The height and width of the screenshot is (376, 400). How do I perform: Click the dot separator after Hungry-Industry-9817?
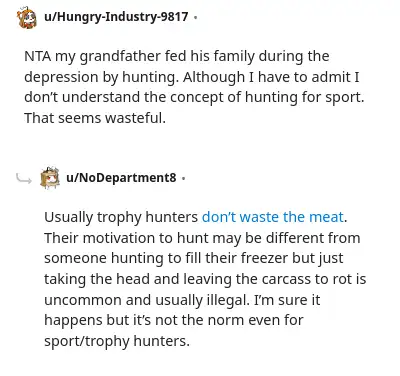[x=195, y=17]
